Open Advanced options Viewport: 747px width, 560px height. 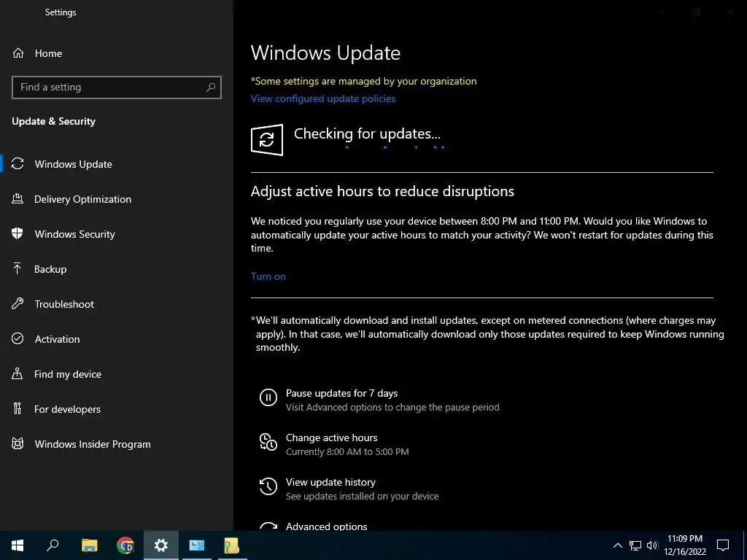tap(326, 526)
